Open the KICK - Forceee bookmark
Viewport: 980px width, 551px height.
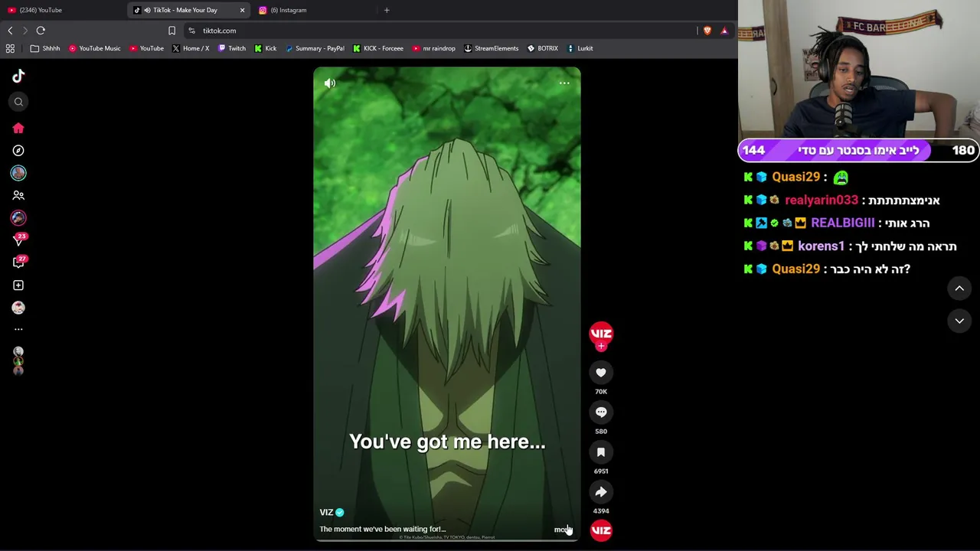[378, 48]
